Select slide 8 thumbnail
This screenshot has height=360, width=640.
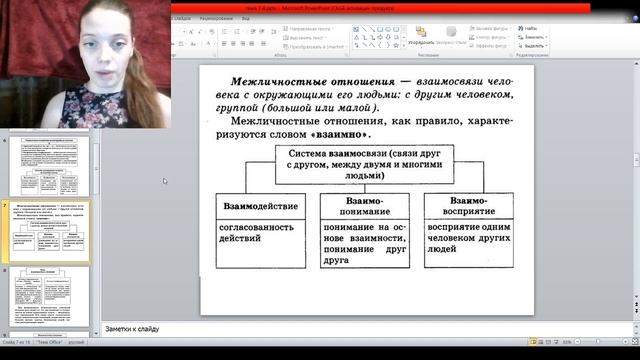(x=49, y=297)
